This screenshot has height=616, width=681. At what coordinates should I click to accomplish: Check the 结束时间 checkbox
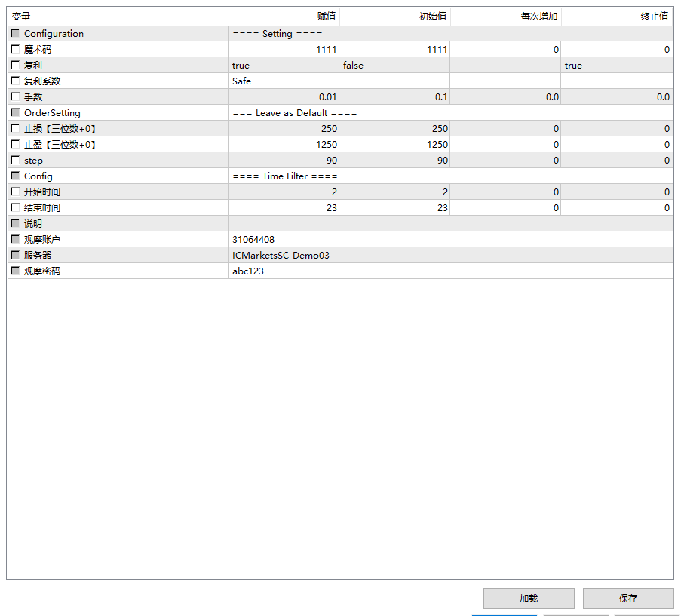tap(14, 207)
